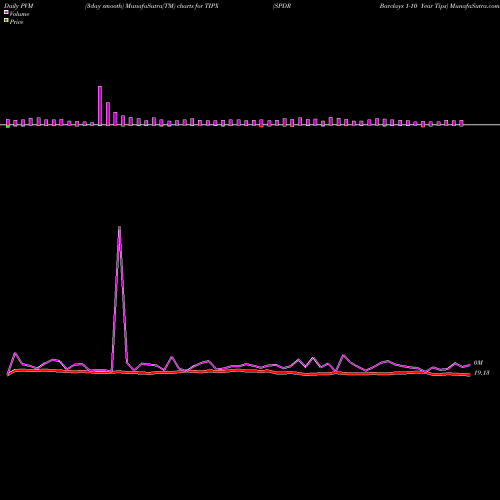Click the '(SPDR' text in the header

pos(282,6)
